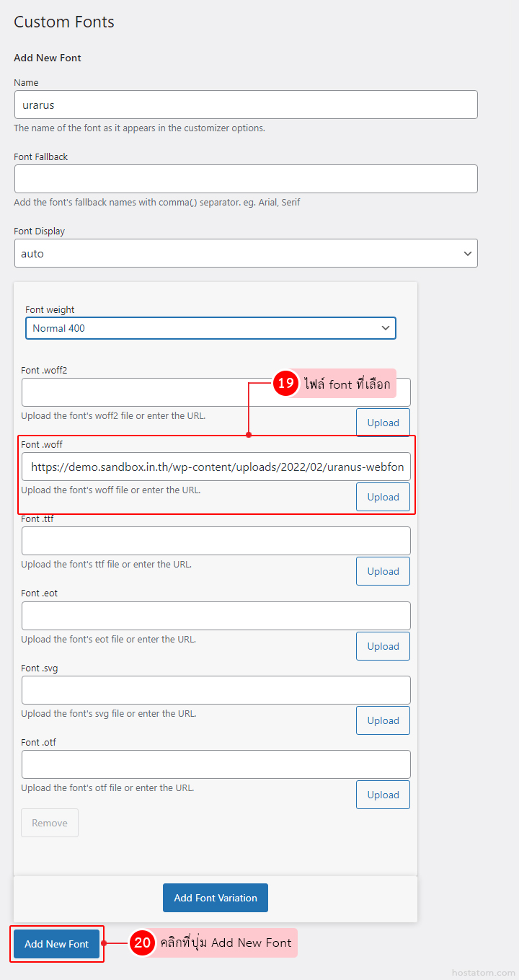This screenshot has height=980, width=519.
Task: Click the Font .woff2 URL field
Action: pyautogui.click(x=144, y=392)
